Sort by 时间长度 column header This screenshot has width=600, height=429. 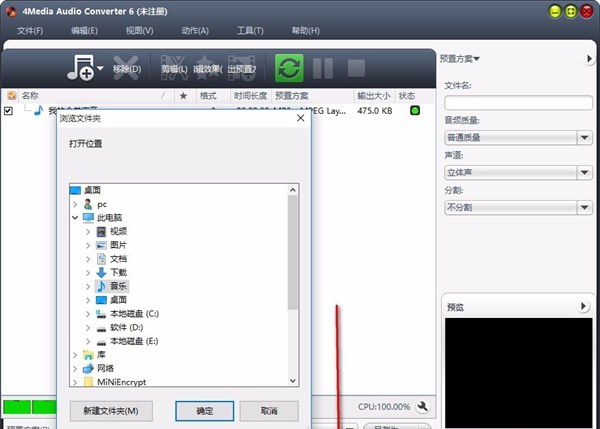[250, 96]
